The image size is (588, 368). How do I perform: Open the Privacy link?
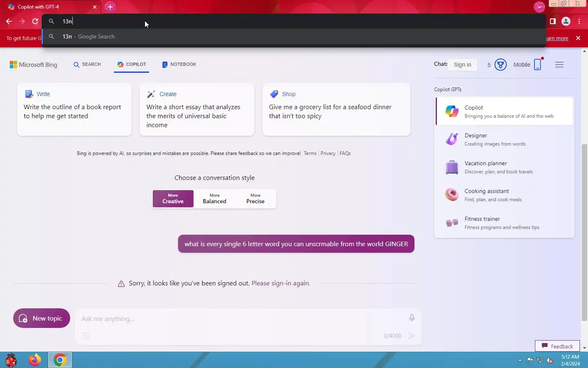[x=328, y=153]
